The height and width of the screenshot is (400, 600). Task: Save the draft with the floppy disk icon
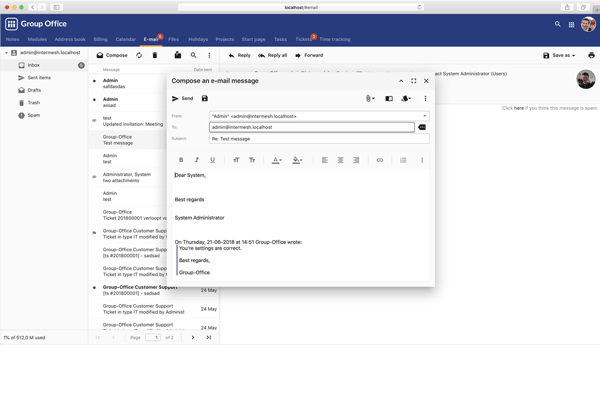pyautogui.click(x=205, y=99)
